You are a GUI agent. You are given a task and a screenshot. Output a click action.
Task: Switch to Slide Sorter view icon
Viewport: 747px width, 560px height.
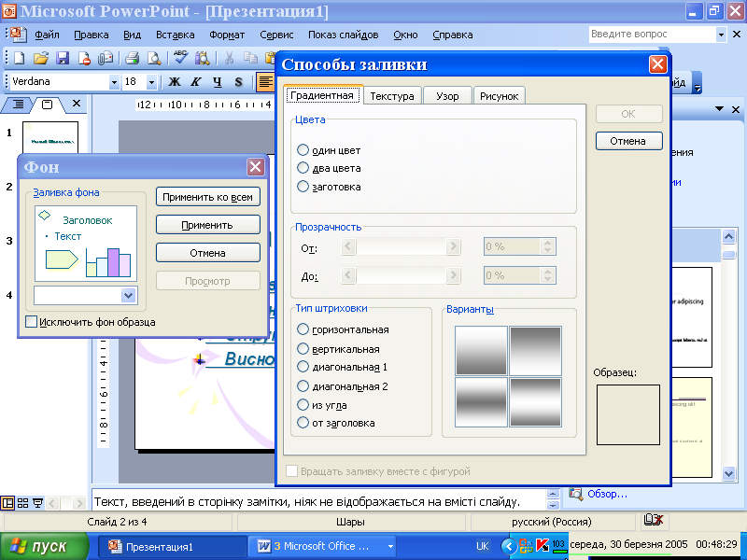[x=22, y=502]
